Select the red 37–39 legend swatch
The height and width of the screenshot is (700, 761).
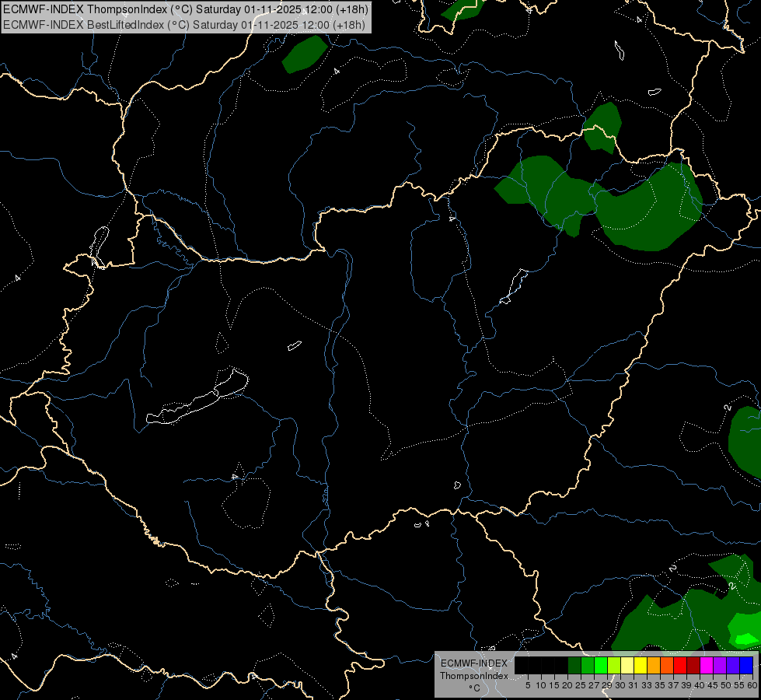pos(680,665)
